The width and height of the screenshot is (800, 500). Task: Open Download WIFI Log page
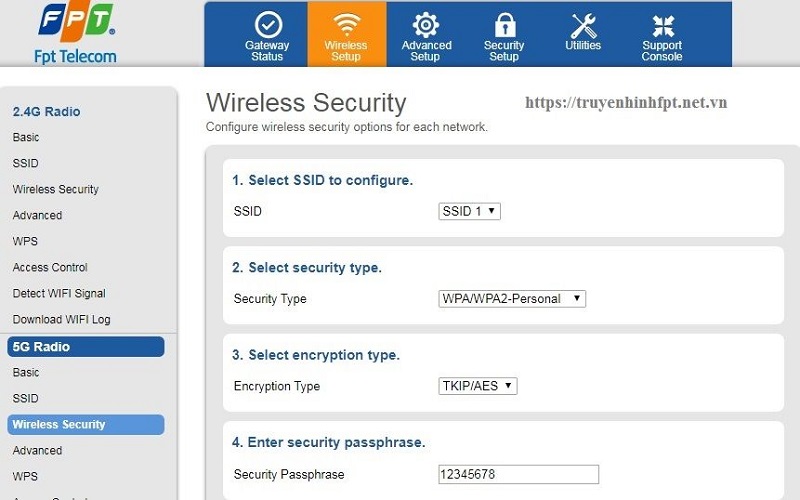61,319
